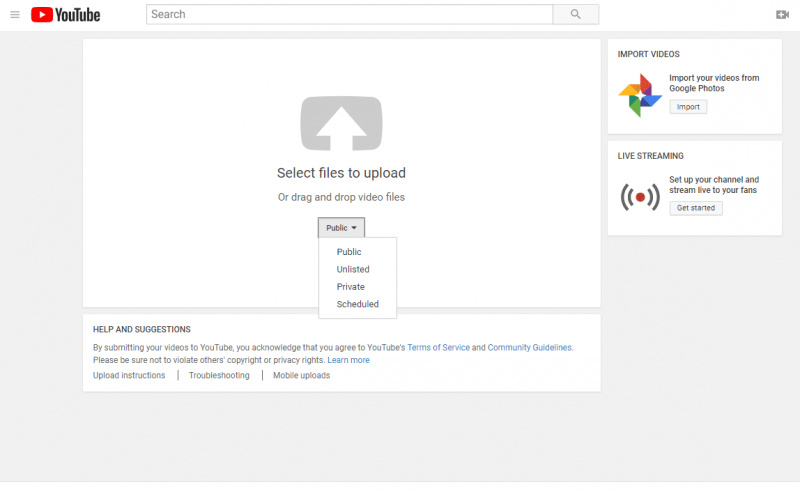The image size is (800, 493).
Task: Toggle the Public privacy dropdown button
Action: pos(341,228)
